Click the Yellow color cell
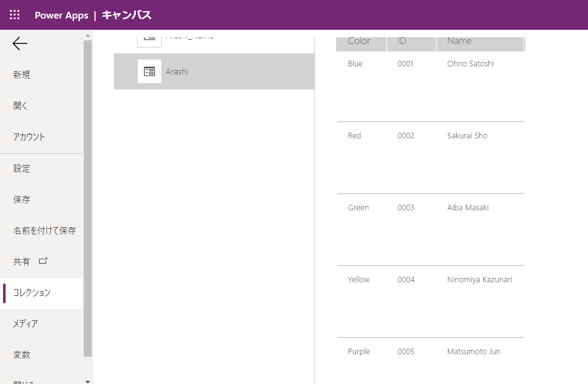 click(359, 280)
